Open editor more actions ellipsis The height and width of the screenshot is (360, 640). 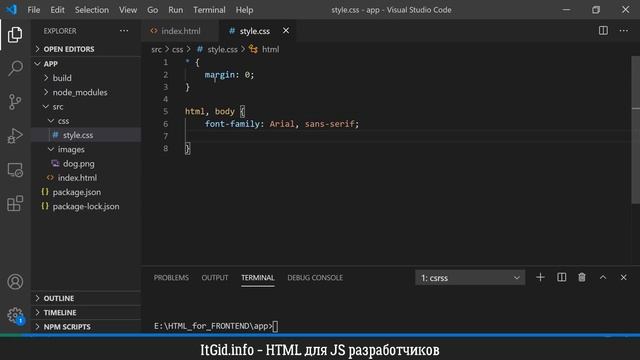click(624, 31)
